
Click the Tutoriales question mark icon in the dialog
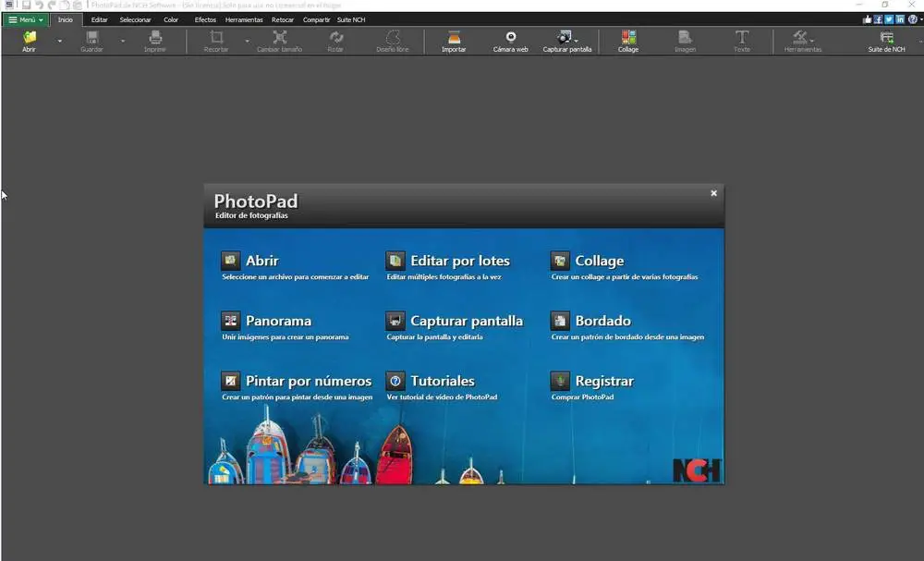pyautogui.click(x=395, y=381)
